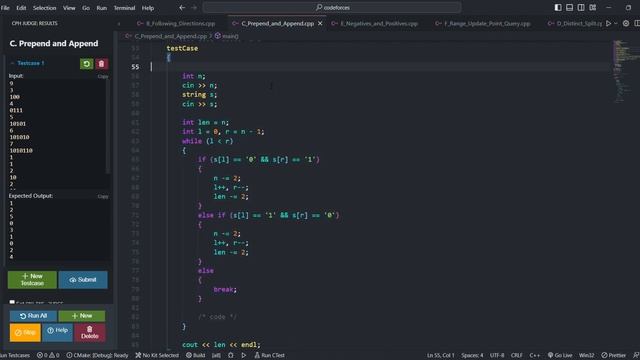Go back with the left arrow
Viewport: 640px width, 360px height.
point(182,7)
